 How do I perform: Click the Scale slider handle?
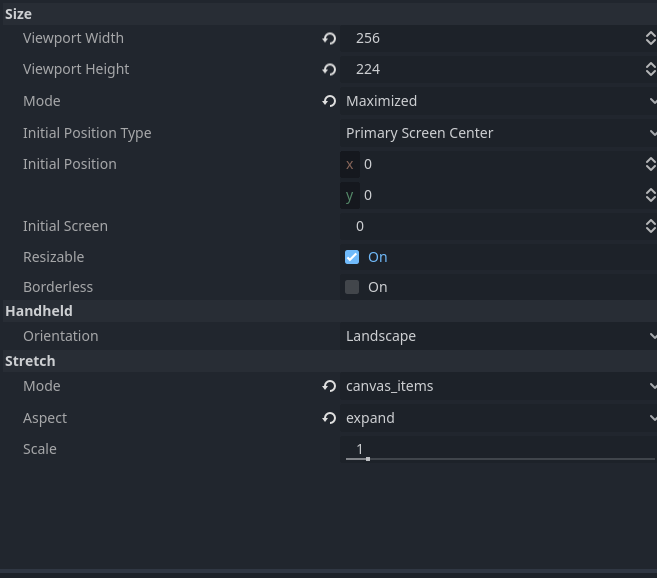pyautogui.click(x=368, y=459)
